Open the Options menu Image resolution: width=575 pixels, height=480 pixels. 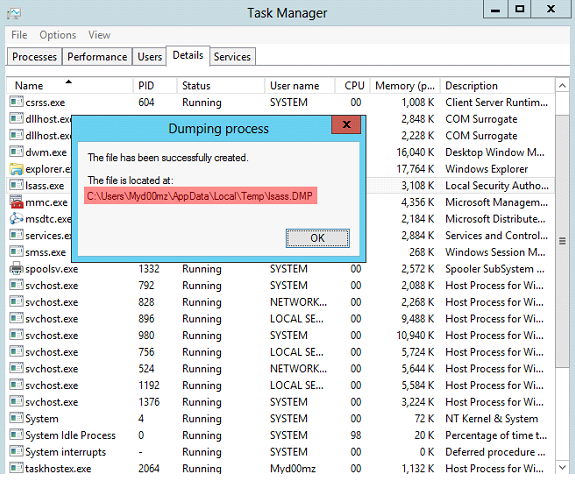click(58, 35)
